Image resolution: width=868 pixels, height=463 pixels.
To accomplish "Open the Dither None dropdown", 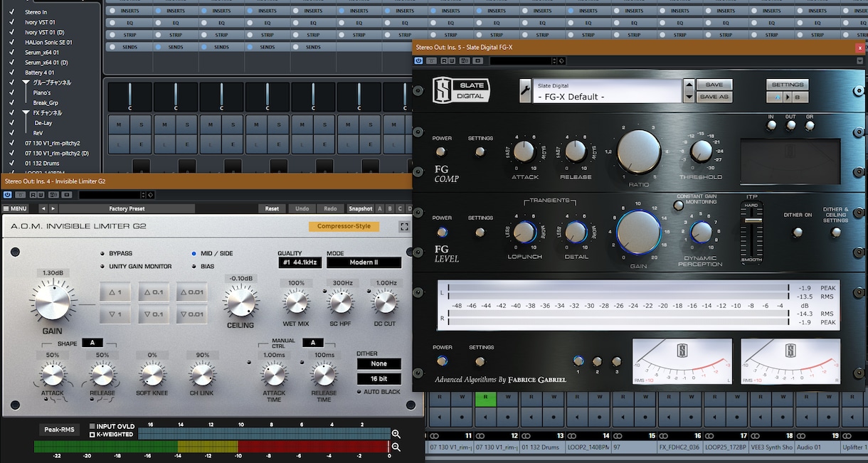I will [x=379, y=364].
